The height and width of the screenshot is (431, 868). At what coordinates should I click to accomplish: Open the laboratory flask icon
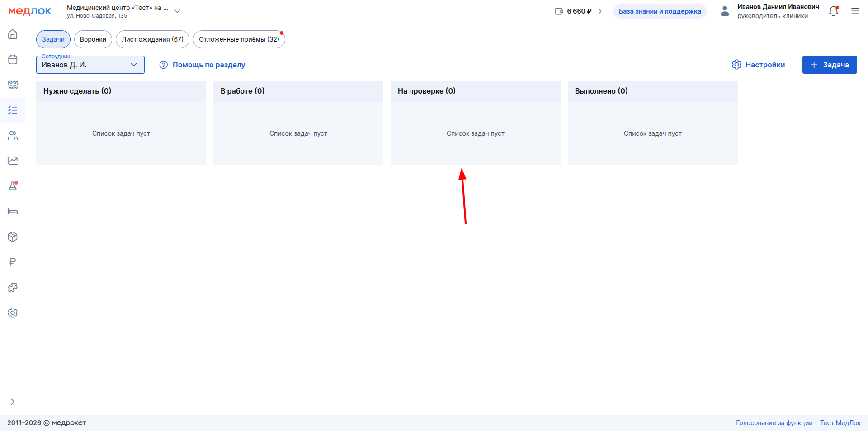(13, 186)
